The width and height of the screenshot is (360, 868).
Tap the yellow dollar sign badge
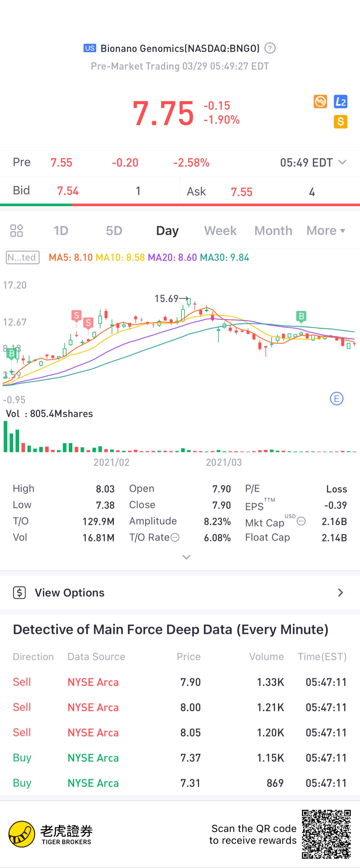(340, 122)
